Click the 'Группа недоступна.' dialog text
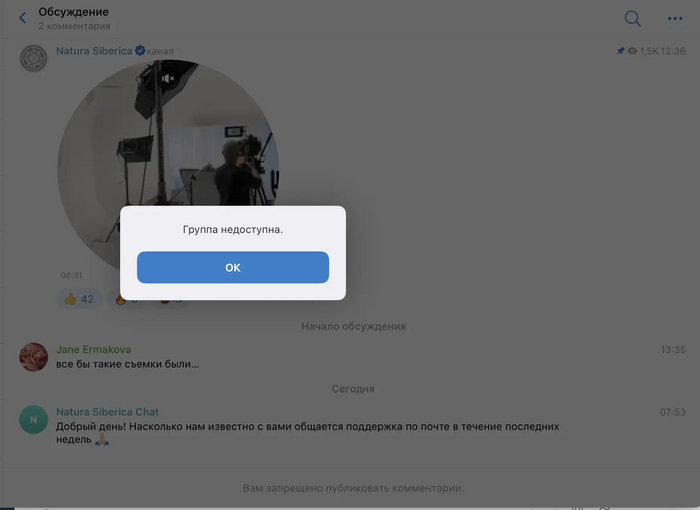This screenshot has width=700, height=510. click(233, 230)
